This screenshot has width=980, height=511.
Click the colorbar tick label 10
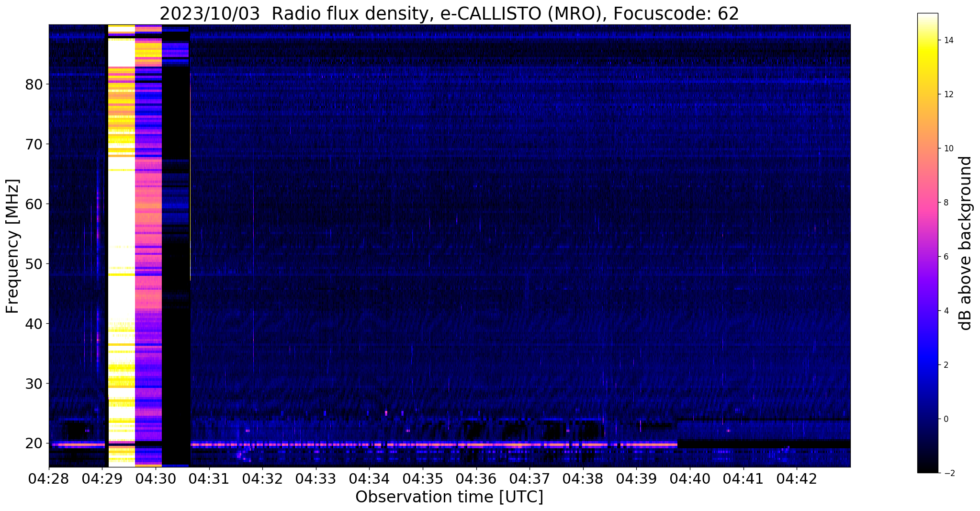948,149
